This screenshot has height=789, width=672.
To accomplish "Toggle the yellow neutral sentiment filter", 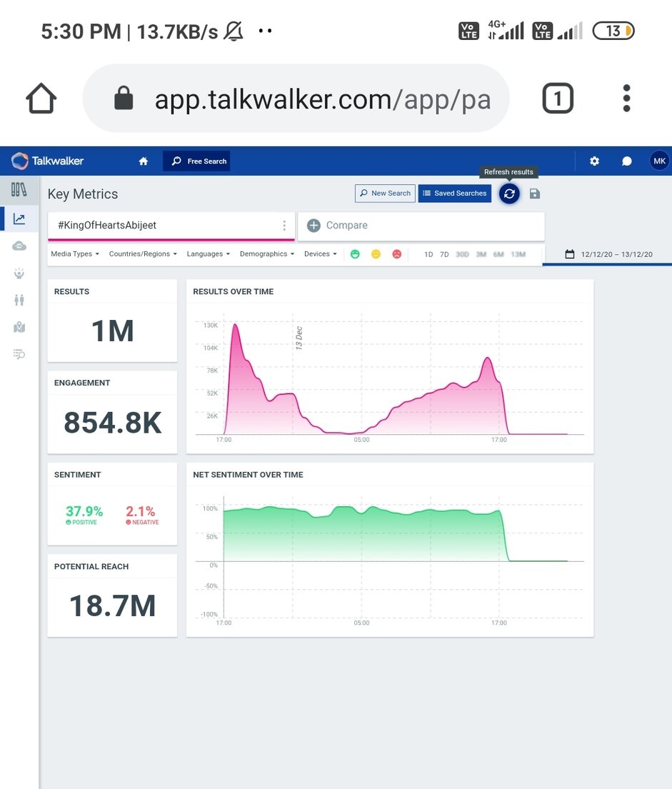I will click(376, 254).
